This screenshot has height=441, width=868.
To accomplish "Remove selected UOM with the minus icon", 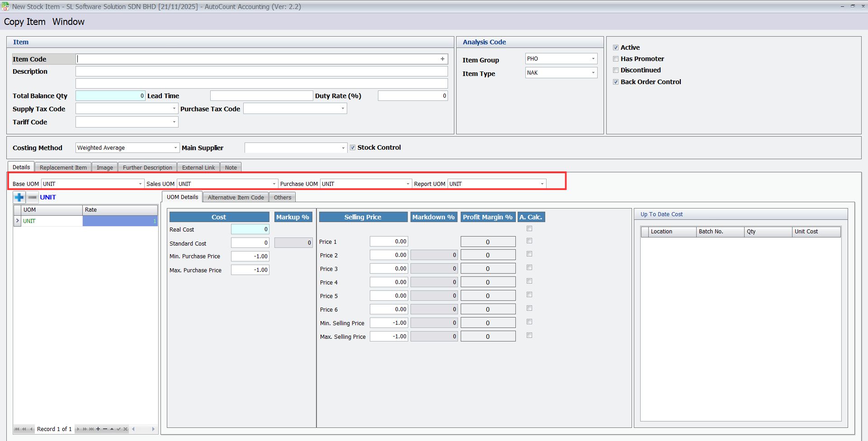I will 32,197.
